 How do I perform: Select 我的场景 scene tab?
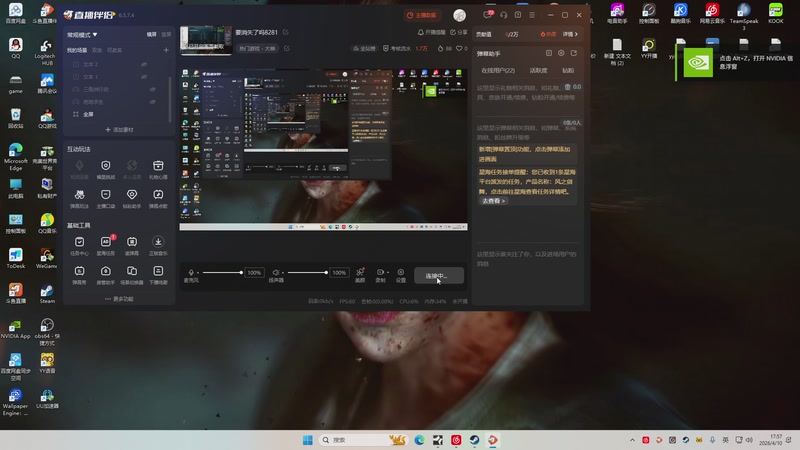click(77, 50)
